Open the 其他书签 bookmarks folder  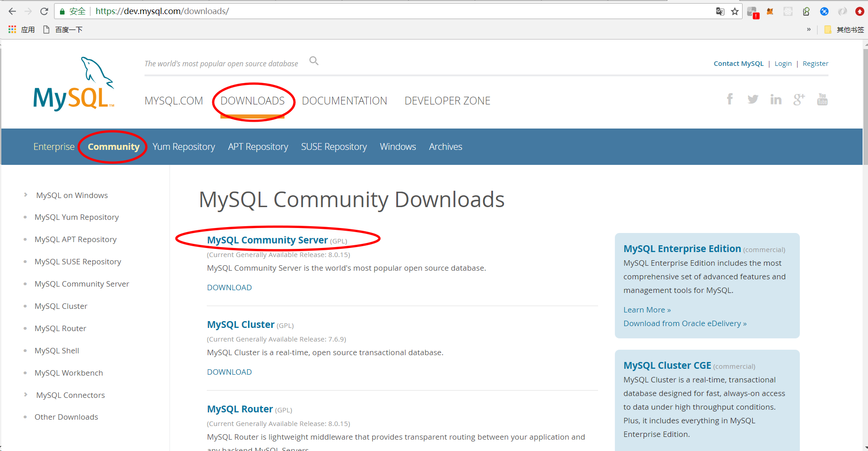[x=844, y=30]
